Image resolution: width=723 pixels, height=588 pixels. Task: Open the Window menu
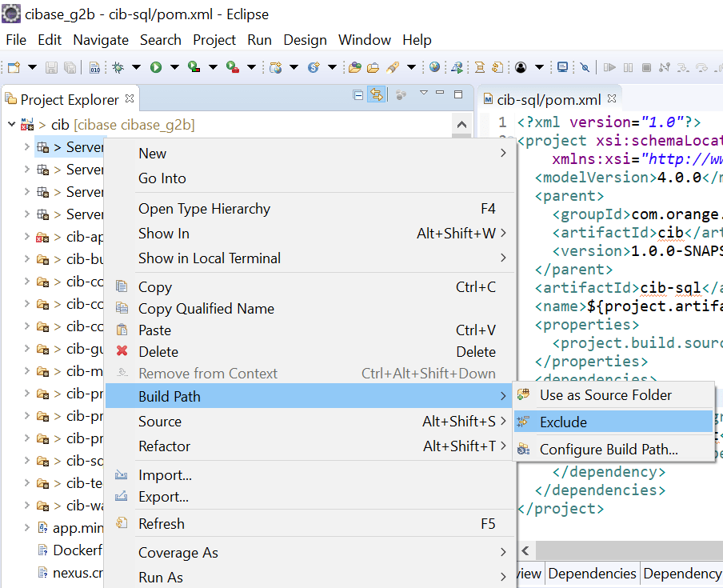(364, 39)
